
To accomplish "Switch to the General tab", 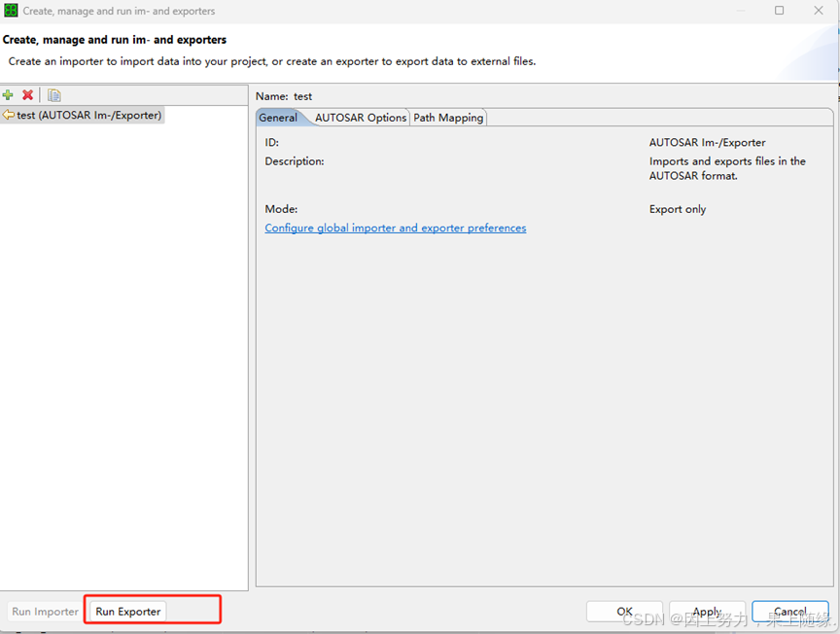I will (x=278, y=118).
